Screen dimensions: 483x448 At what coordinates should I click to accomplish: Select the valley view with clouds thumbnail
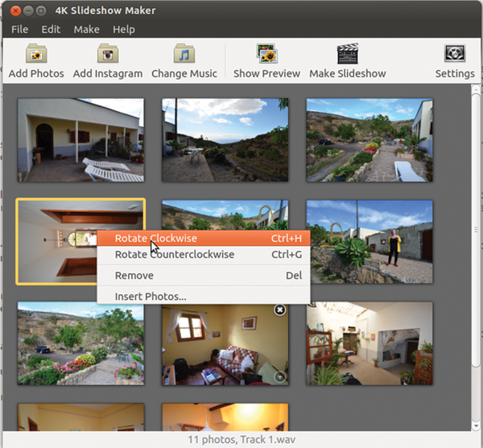[225, 140]
